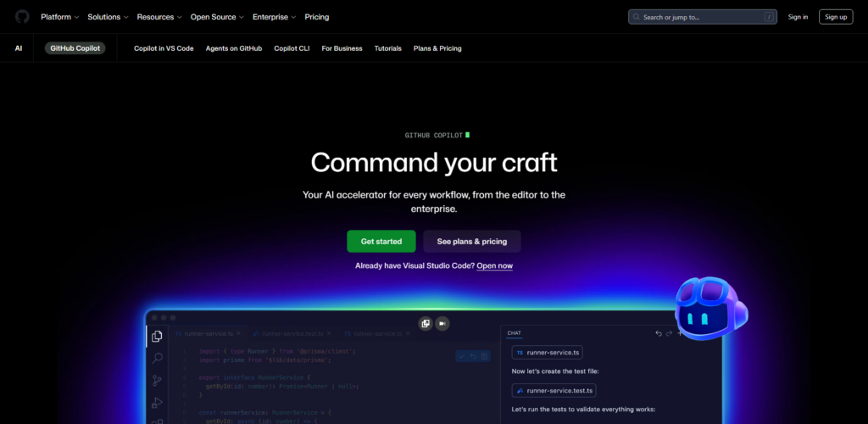
Task: Focus the Search or jump to field
Action: 703,17
